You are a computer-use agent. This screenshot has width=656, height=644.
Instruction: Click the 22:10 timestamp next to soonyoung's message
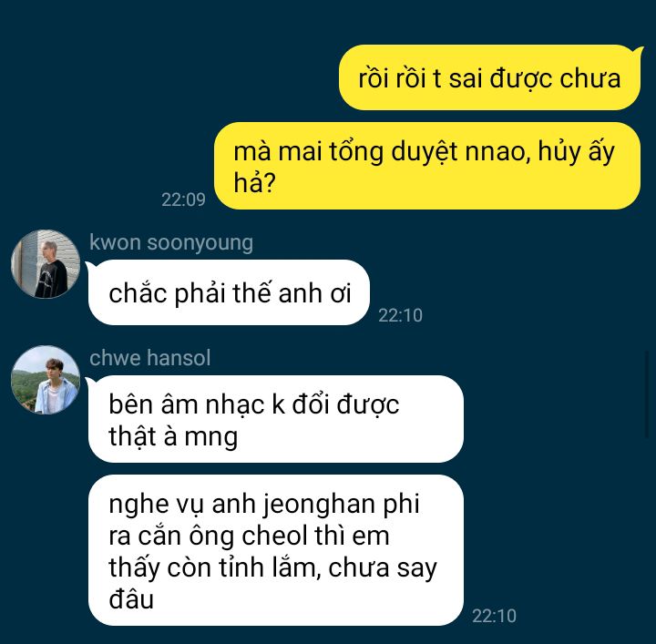point(400,315)
